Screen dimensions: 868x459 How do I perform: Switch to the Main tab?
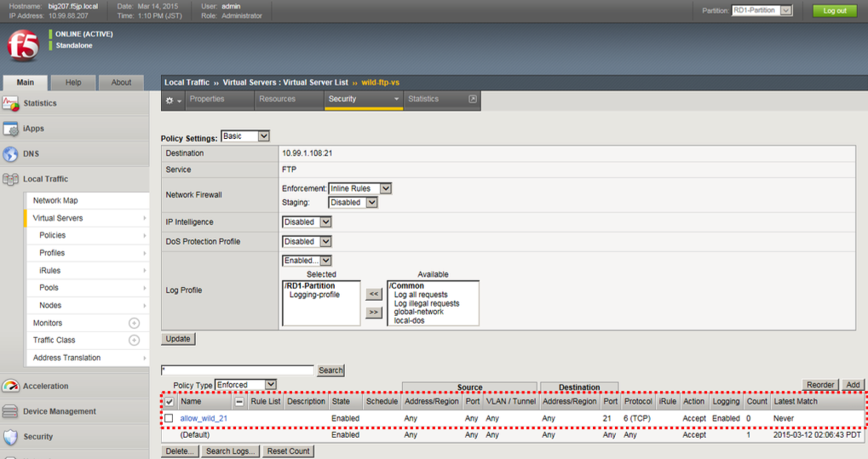coord(25,83)
